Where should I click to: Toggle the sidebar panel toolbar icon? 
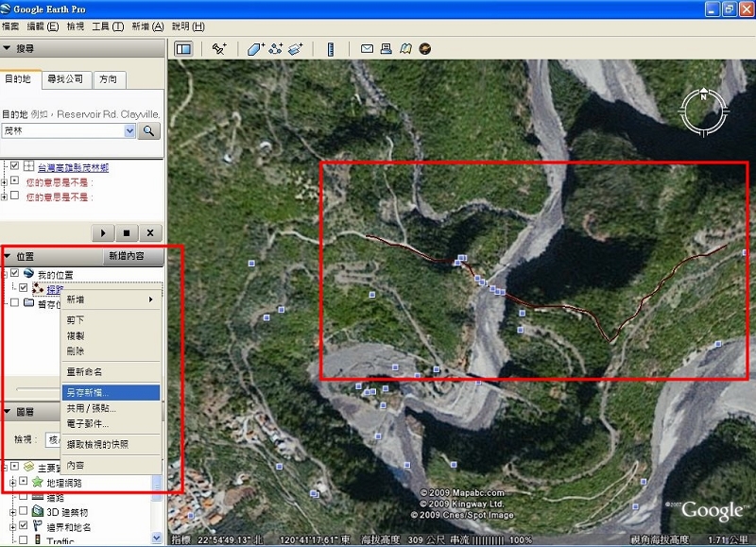click(x=183, y=48)
